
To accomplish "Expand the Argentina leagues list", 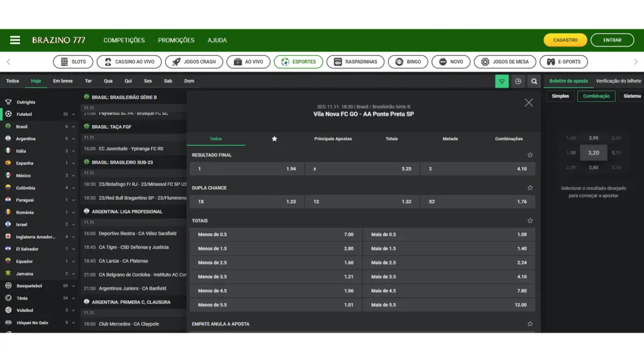I will click(72, 138).
